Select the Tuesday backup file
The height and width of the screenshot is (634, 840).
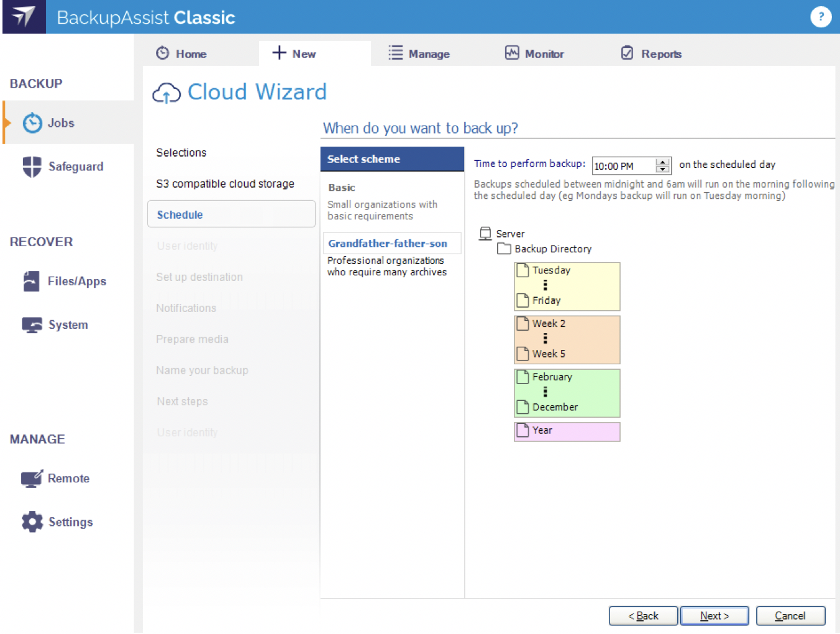[x=544, y=270]
